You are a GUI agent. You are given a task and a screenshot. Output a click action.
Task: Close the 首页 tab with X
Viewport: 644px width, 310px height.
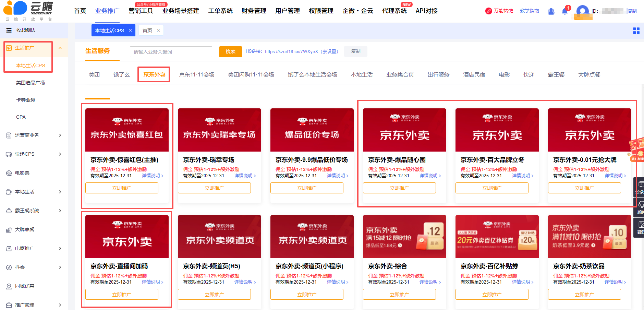coord(158,31)
